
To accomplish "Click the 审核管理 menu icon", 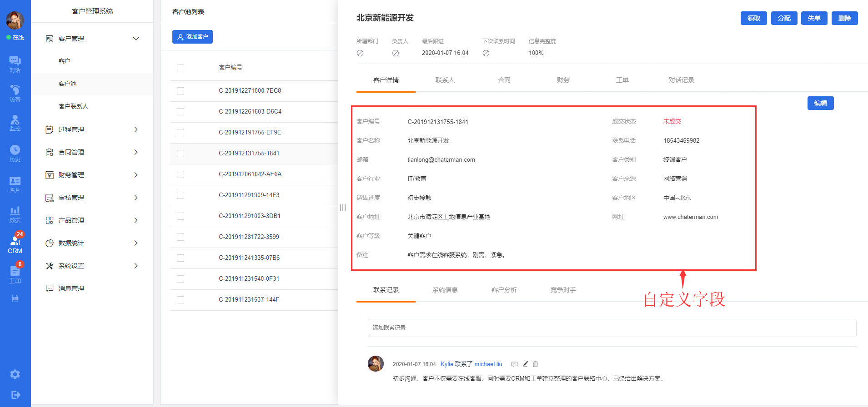I will 50,198.
